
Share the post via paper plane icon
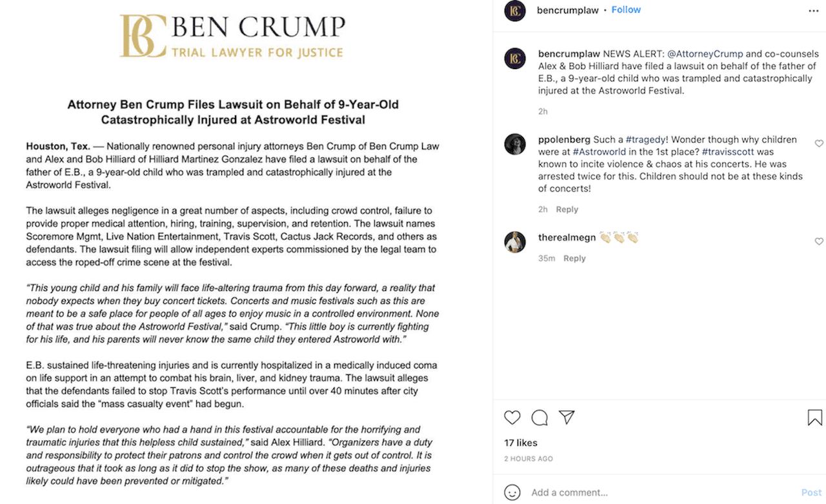point(567,418)
